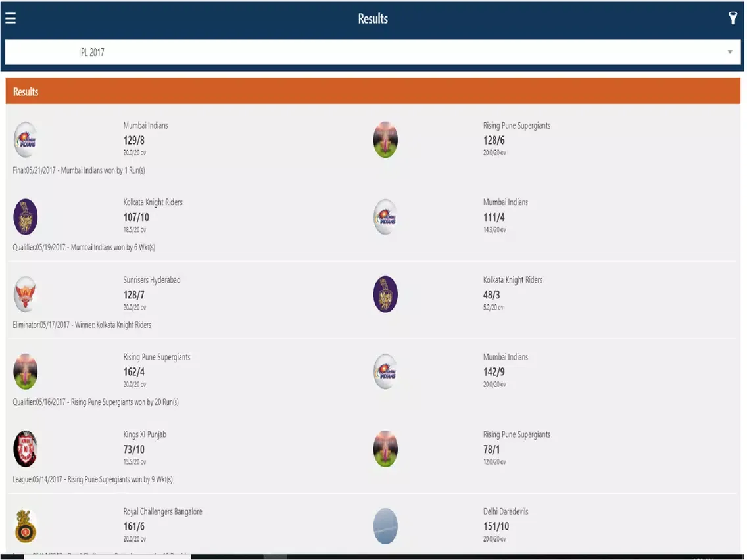
Task: Click the 5.2/20 ov overs text
Action: 493,308
